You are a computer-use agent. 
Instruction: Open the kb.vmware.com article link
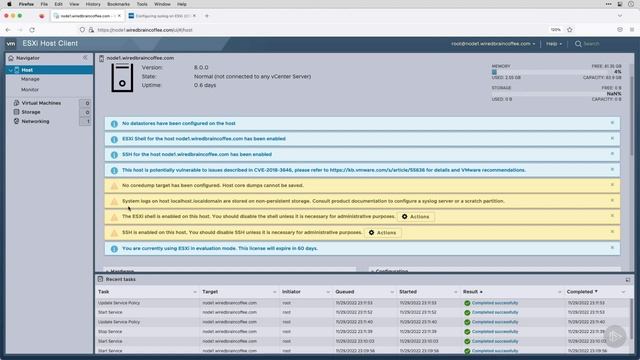377,170
